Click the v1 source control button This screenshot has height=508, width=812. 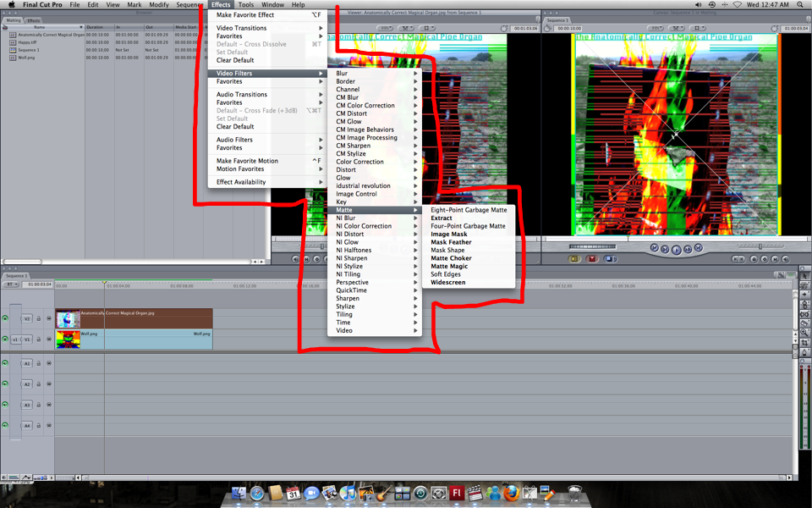(15, 340)
